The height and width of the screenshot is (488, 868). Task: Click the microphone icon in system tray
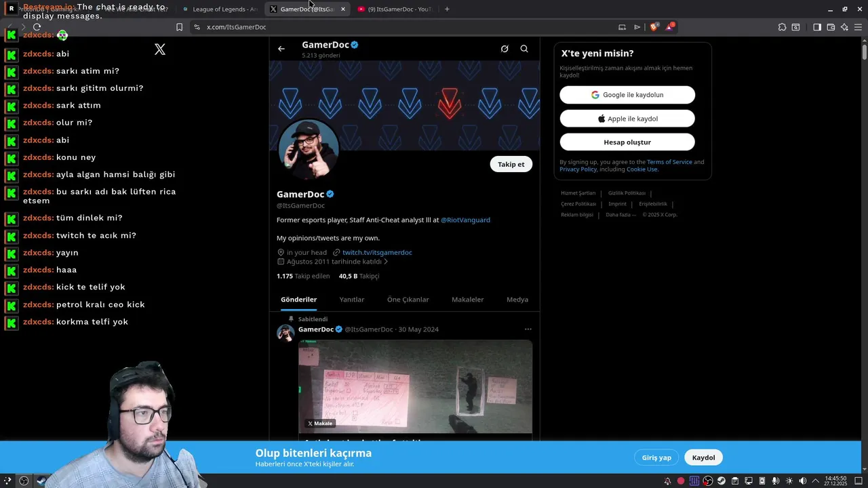click(x=776, y=481)
